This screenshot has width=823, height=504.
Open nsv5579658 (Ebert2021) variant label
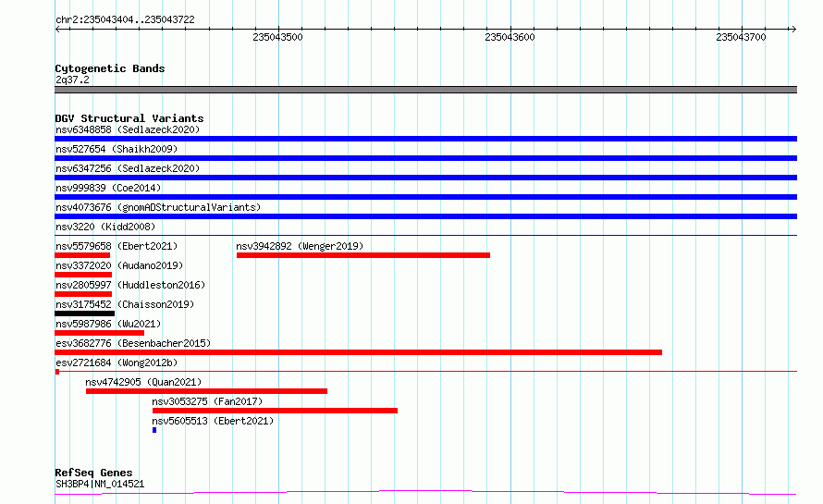(x=117, y=246)
